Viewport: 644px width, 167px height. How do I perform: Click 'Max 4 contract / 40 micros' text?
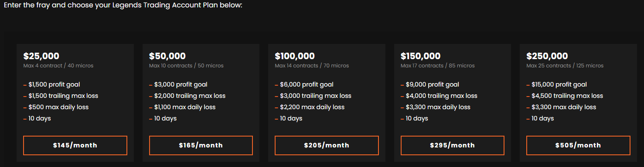58,66
